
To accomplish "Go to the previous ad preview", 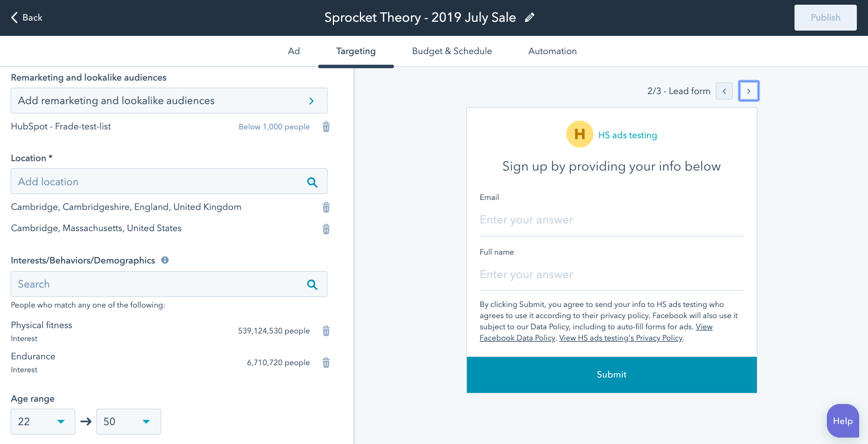I will [x=725, y=91].
